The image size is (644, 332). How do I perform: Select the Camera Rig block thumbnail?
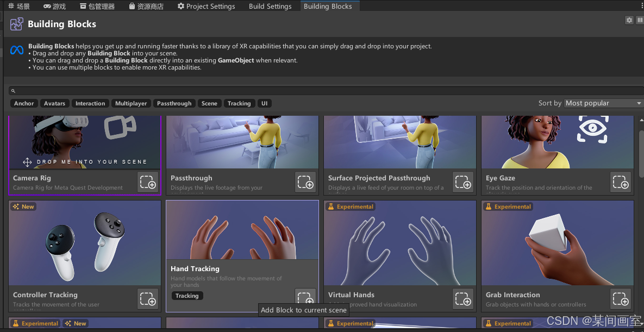point(85,142)
